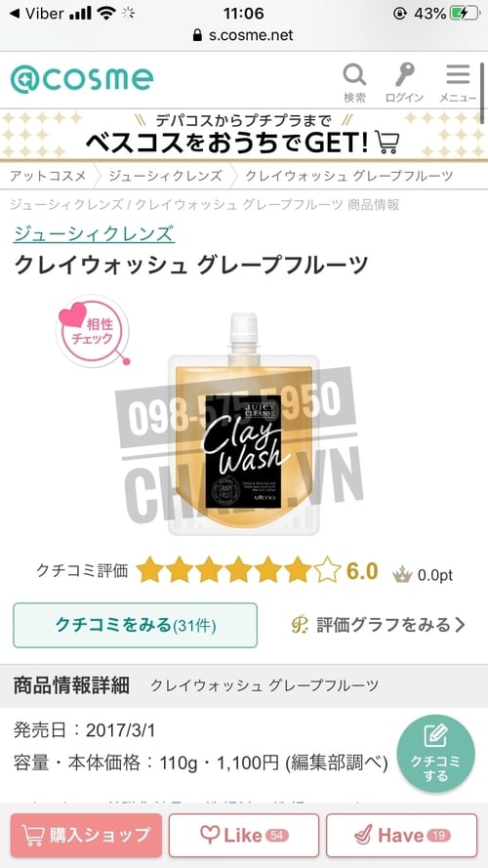Click the floating クチコミする pencil button
Screen dimensions: 488x868
coord(435,754)
